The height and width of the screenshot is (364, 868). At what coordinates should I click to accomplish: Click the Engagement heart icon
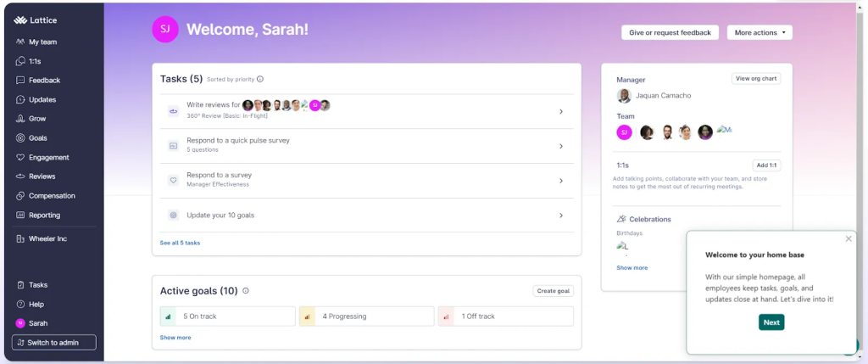pos(20,158)
